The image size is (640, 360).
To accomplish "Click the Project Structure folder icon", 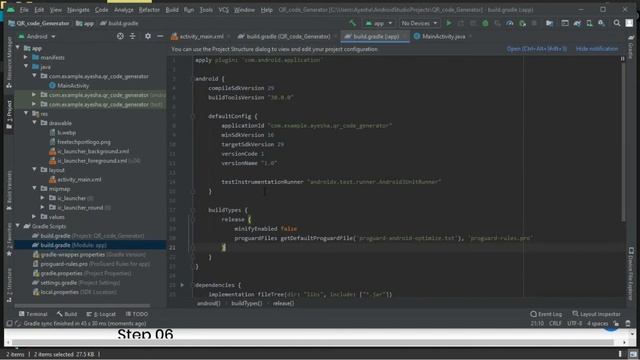I will coord(550,23).
